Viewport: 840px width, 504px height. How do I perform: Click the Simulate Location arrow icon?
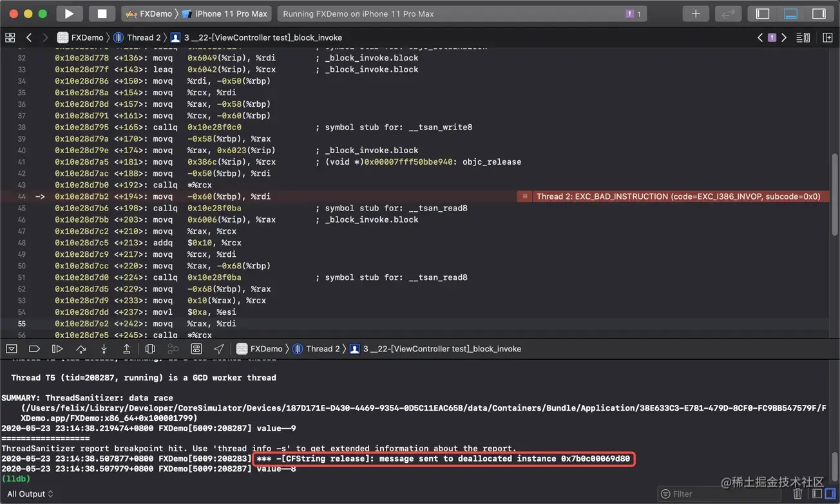click(x=219, y=349)
